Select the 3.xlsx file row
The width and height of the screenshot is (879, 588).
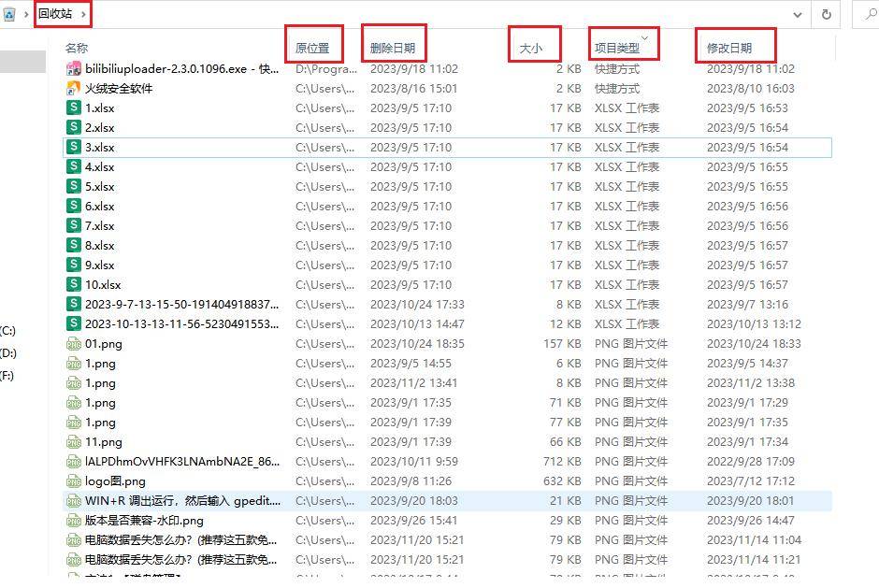tap(100, 147)
